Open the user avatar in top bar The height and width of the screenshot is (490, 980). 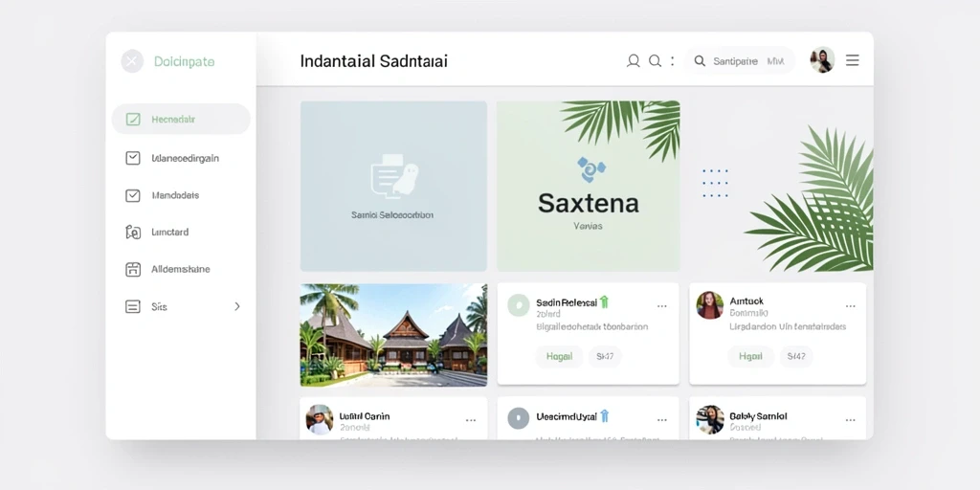(822, 60)
